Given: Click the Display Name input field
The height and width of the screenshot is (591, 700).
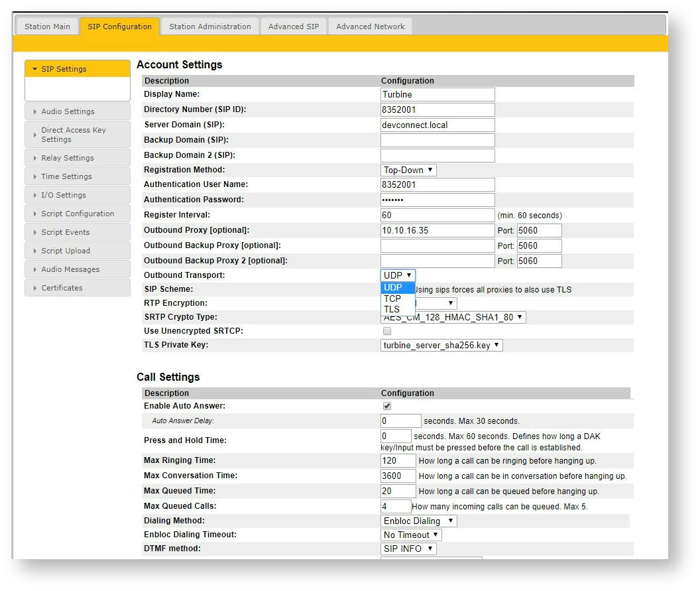Looking at the screenshot, I should [x=437, y=94].
